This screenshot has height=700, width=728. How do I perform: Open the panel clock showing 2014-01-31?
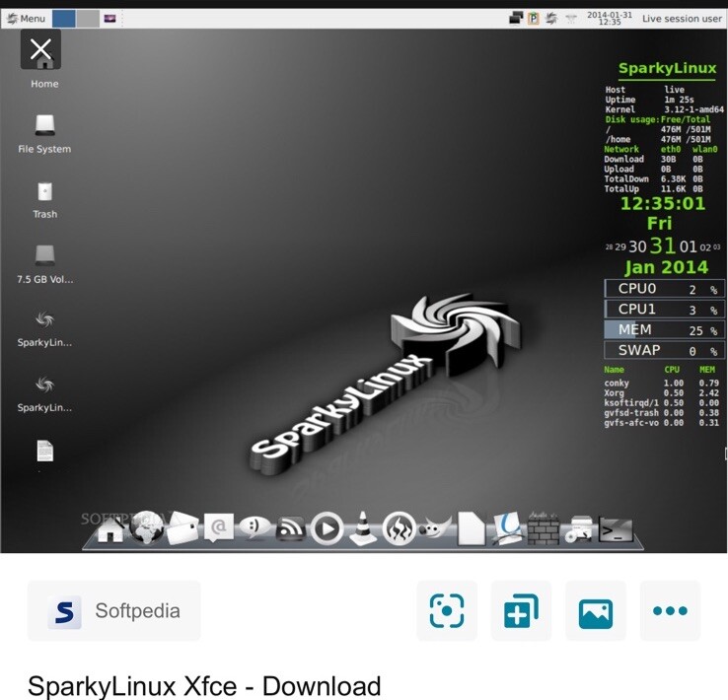point(610,18)
